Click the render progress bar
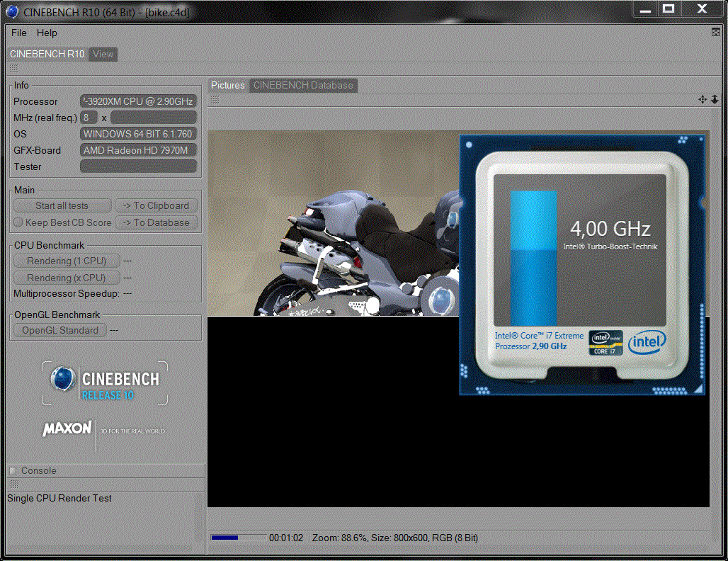The image size is (728, 561). pos(238,538)
